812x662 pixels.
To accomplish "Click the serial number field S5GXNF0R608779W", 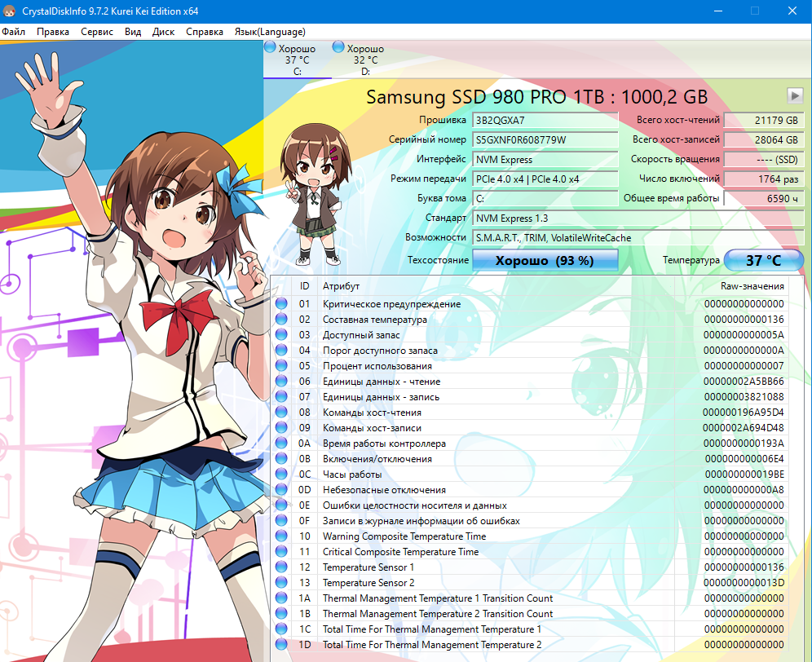I will coord(545,140).
